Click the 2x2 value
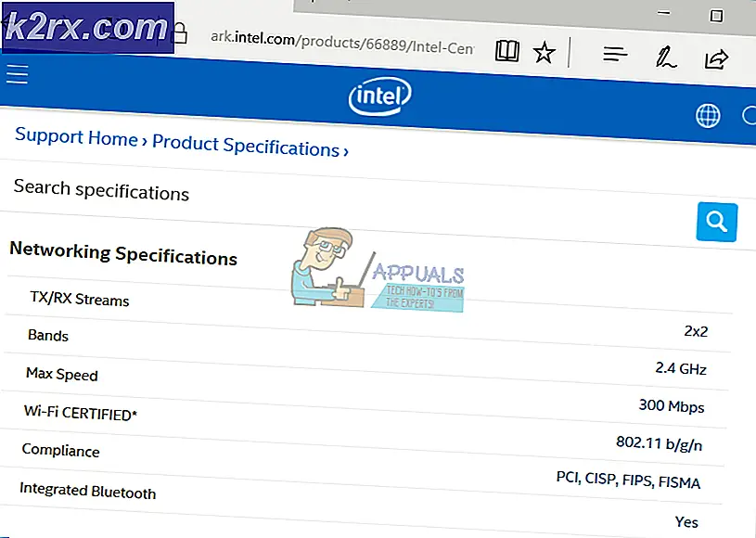The height and width of the screenshot is (538, 756). [x=696, y=331]
